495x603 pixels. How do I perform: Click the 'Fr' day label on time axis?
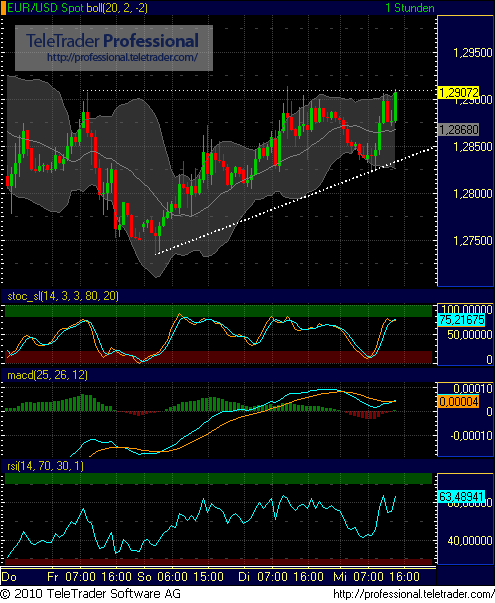point(53,577)
